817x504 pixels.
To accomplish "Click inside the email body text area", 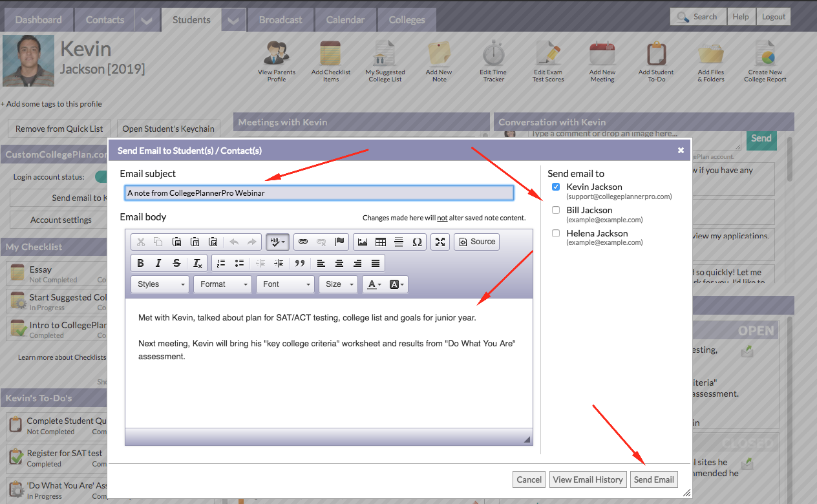I will click(x=329, y=362).
